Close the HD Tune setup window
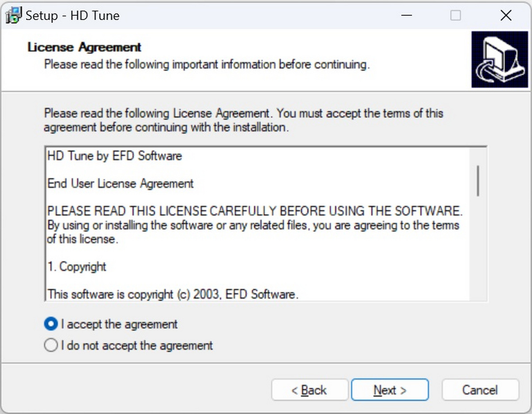532x414 pixels. coord(506,16)
